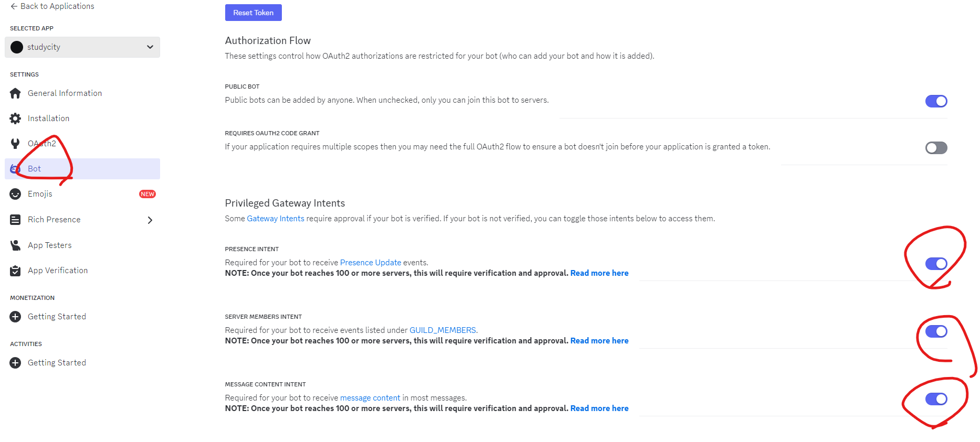Click the Back to Applications link

pos(52,6)
